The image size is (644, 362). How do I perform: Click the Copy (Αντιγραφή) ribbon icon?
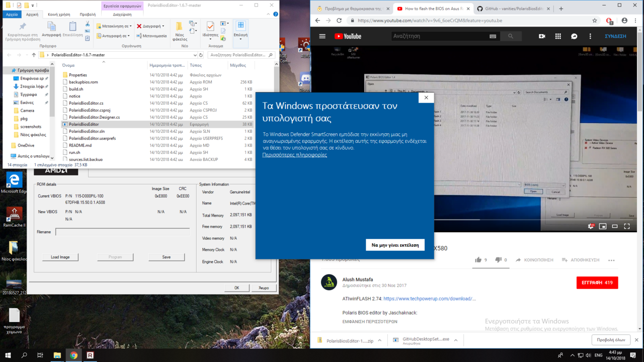pyautogui.click(x=51, y=29)
